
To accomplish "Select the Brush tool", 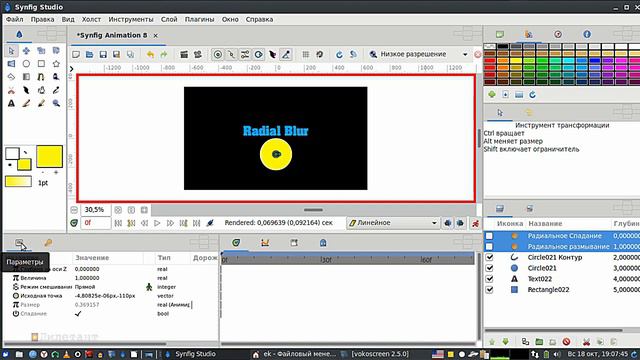I will coord(41,103).
